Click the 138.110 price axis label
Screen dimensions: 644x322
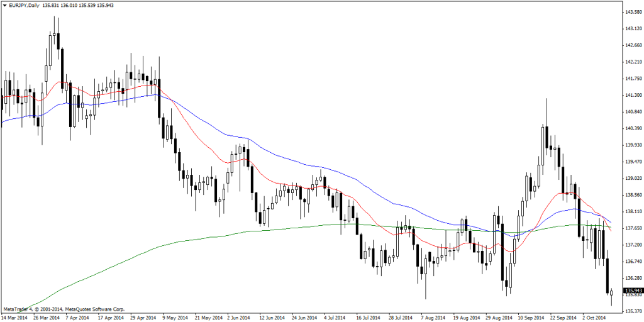[x=631, y=211]
